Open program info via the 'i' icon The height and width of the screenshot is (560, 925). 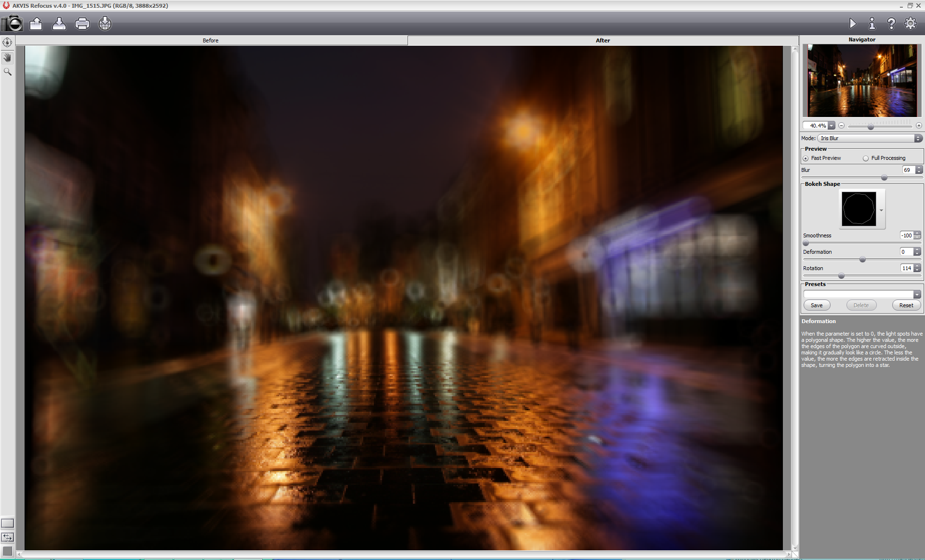click(872, 23)
